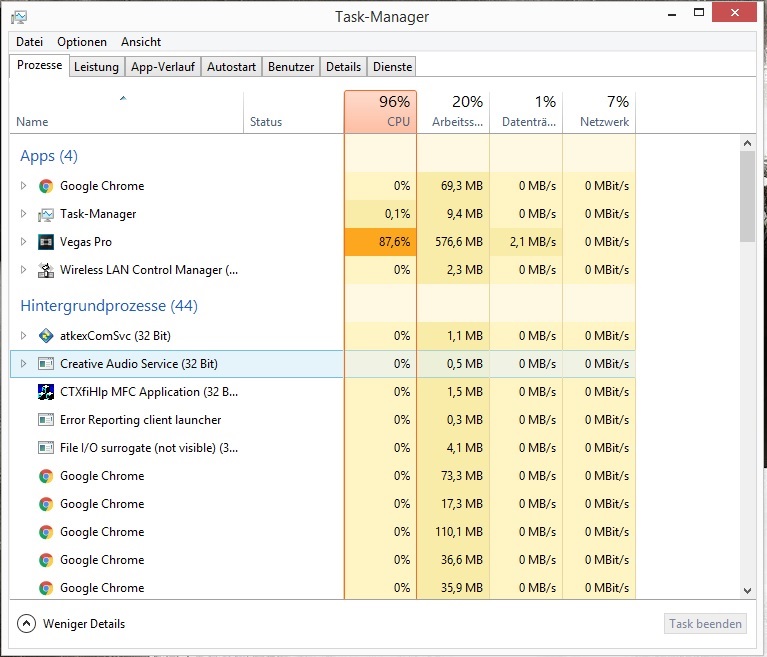
Task: Select the Prozesse tab
Action: click(40, 66)
